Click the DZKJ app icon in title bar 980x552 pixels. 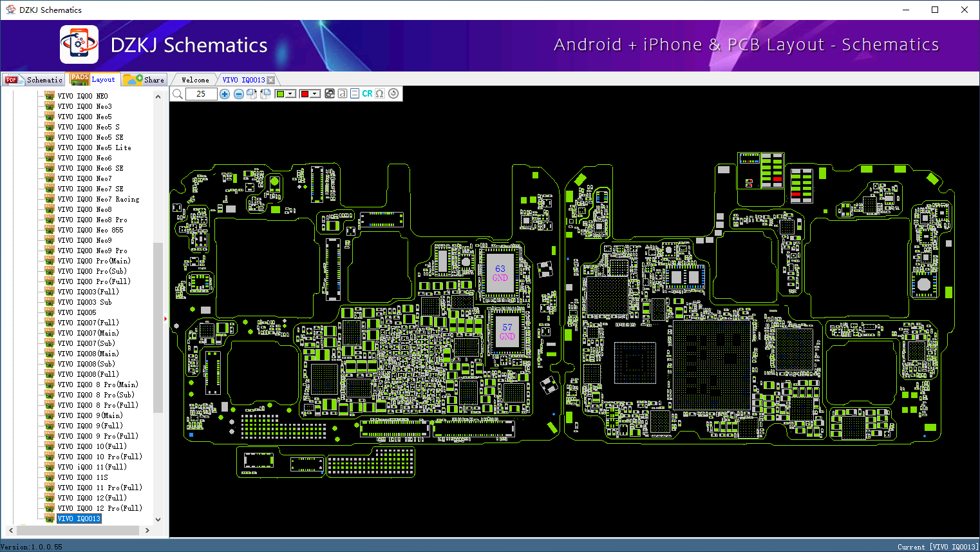(x=10, y=10)
